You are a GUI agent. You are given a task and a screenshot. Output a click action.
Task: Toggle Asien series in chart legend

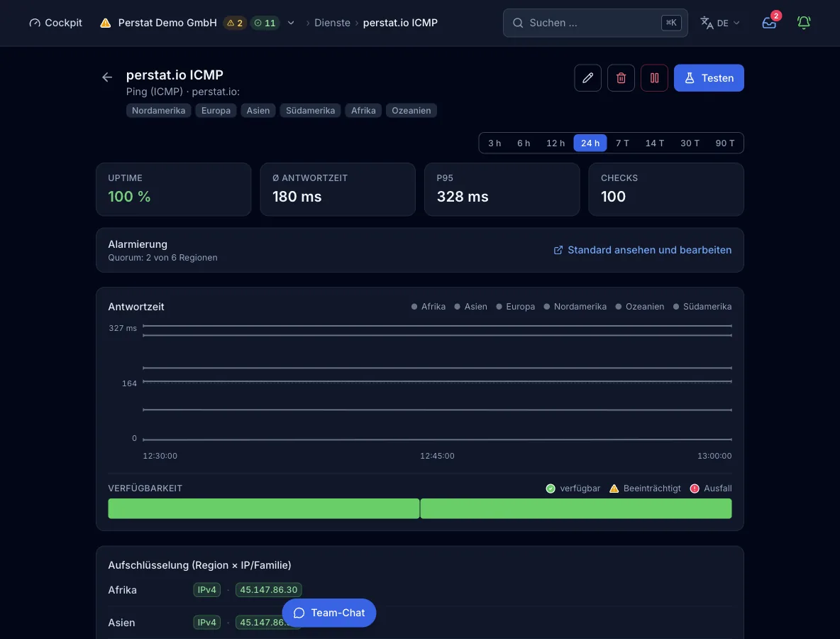470,307
